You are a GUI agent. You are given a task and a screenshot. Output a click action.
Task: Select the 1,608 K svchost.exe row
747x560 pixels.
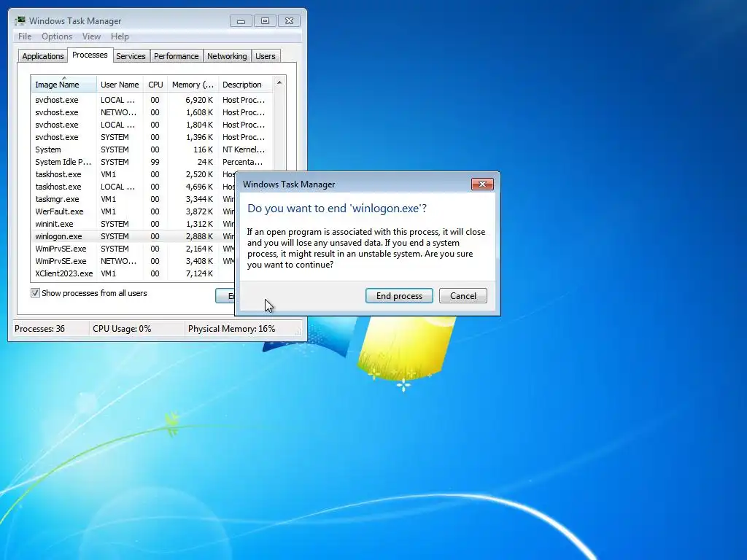(x=152, y=112)
